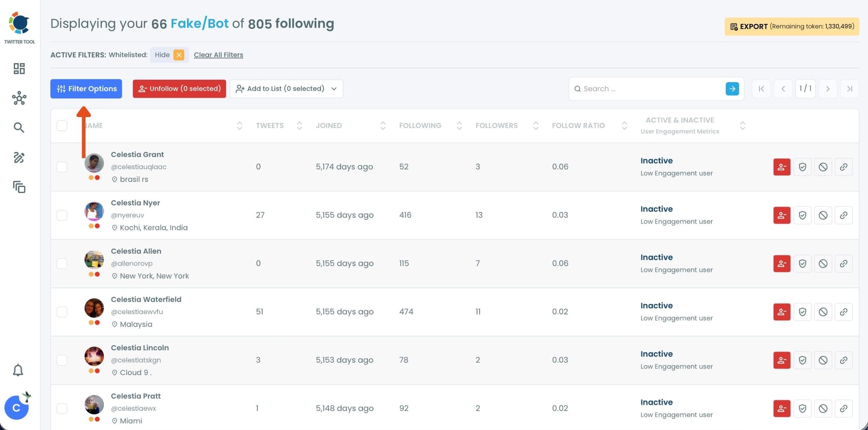Sort the table by Follow Ratio
This screenshot has height=430, width=868.
(624, 125)
